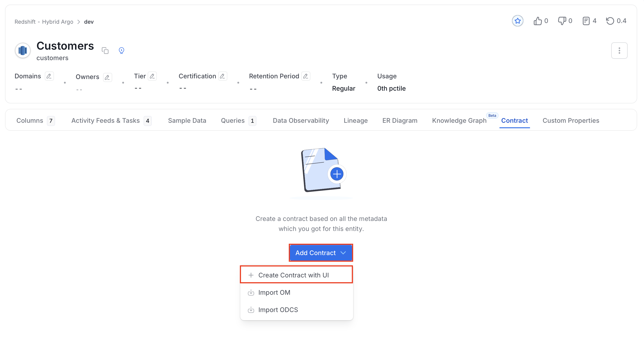Click the lowercase customers subtitle

coord(52,58)
